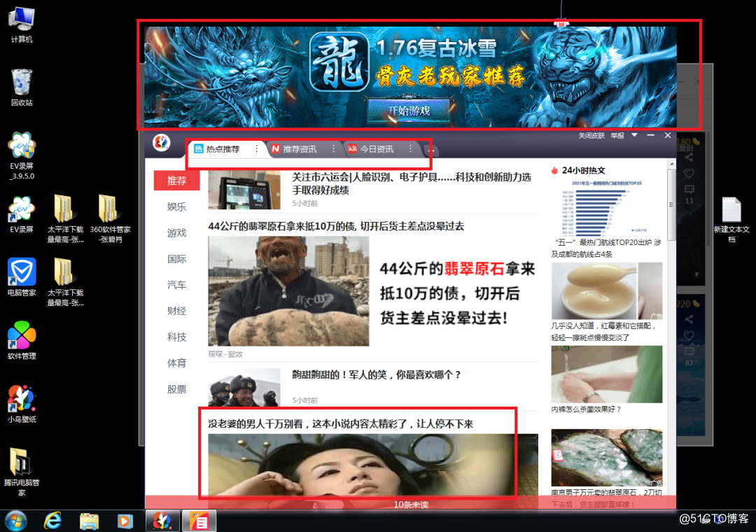Open options dots on 推荐资讯 tab
756x532 pixels.
click(x=333, y=149)
